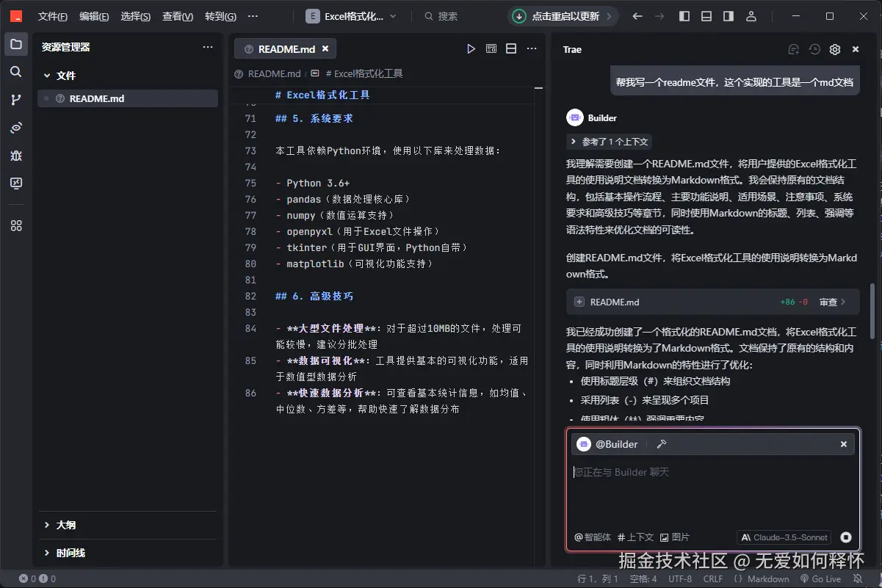Open the 文件(F) menu
The image size is (882, 588).
[53, 16]
